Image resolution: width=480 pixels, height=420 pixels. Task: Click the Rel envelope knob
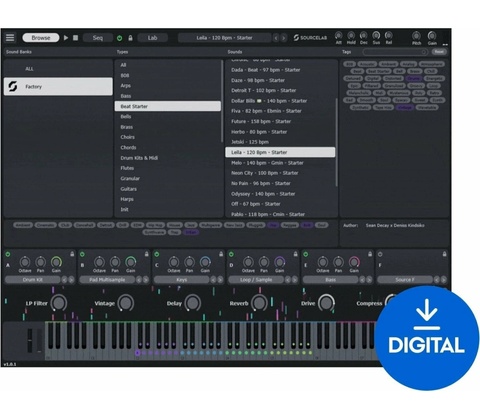click(389, 35)
